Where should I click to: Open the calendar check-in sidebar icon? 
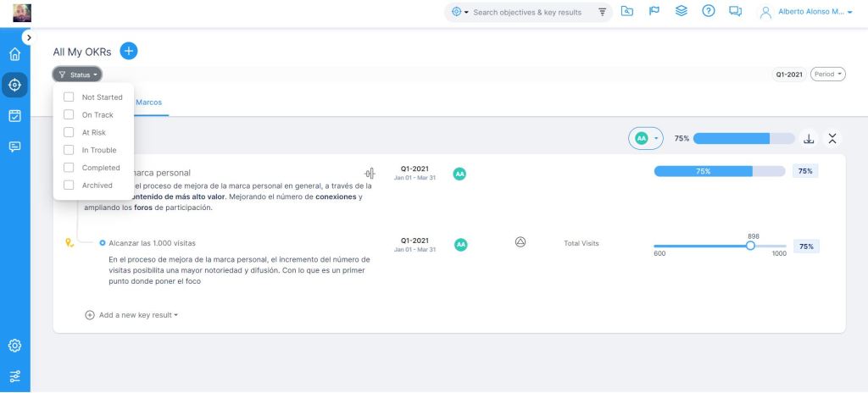pos(14,116)
